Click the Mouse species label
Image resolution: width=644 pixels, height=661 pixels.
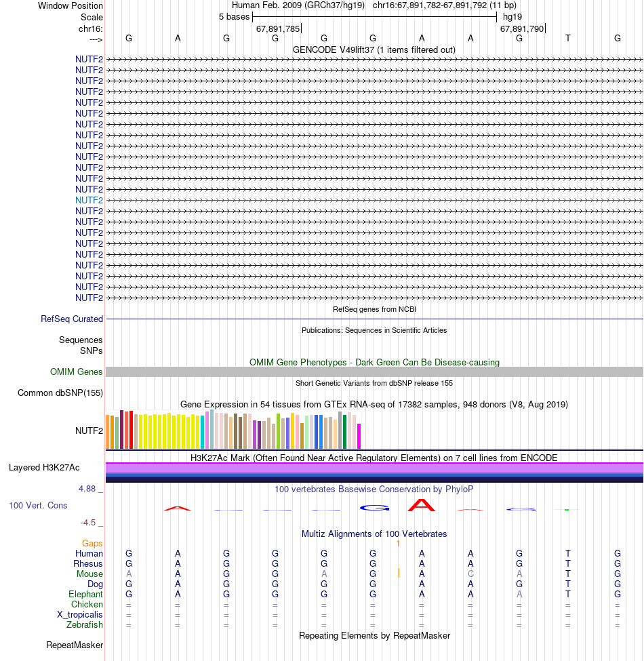(89, 574)
